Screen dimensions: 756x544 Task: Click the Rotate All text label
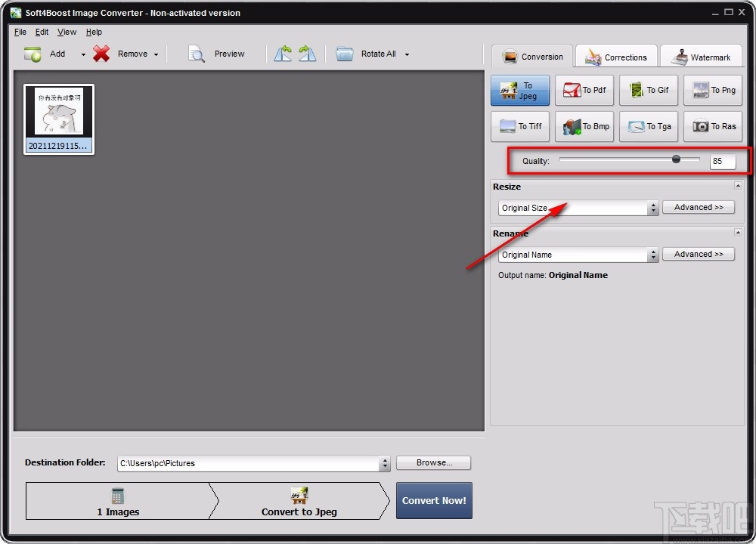379,54
